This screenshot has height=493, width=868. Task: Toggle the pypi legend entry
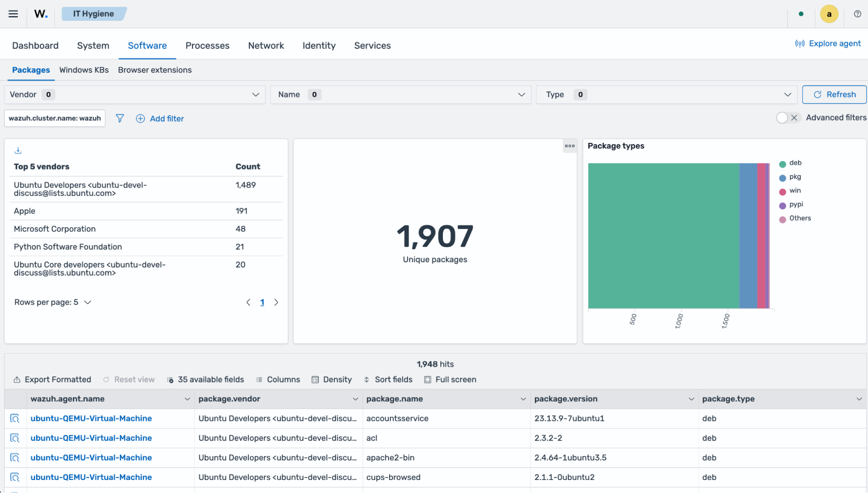pyautogui.click(x=791, y=205)
